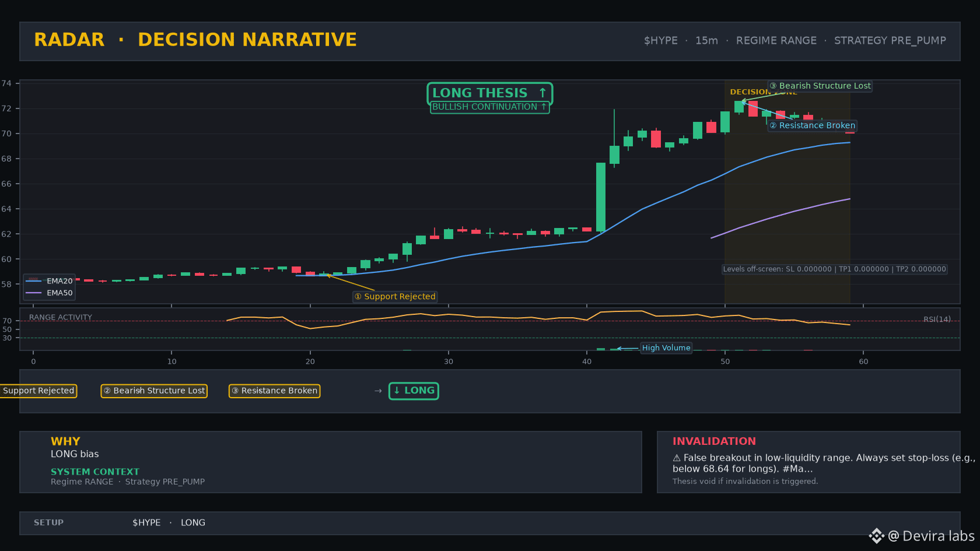
Task: Click the 66 price axis label
Action: tap(6, 184)
